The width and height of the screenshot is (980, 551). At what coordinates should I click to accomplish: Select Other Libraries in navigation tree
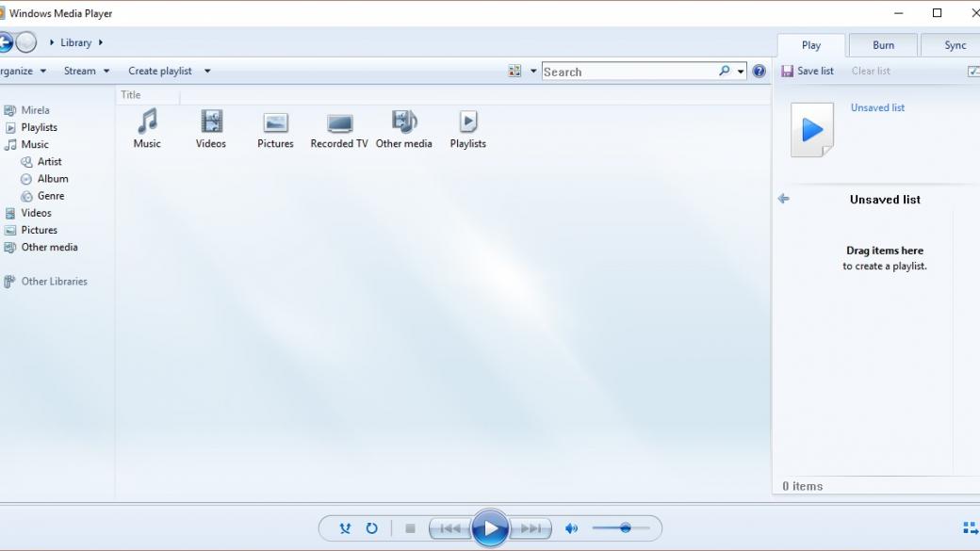click(x=55, y=282)
